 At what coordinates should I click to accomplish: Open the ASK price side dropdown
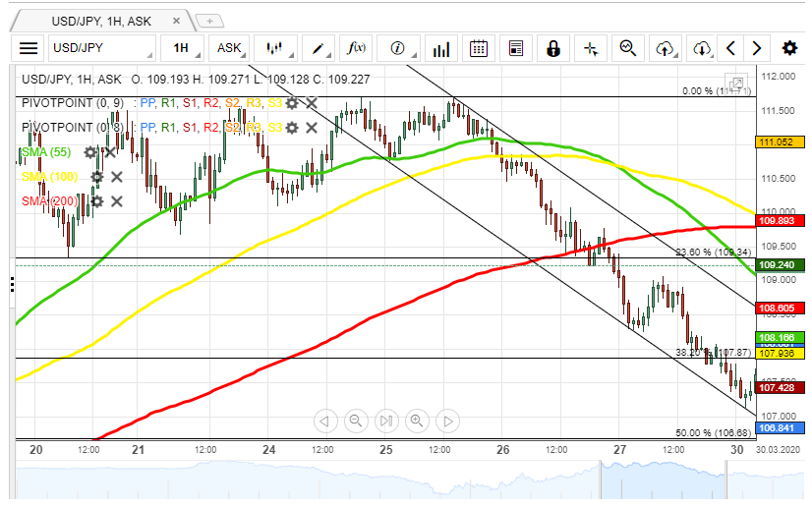[233, 48]
